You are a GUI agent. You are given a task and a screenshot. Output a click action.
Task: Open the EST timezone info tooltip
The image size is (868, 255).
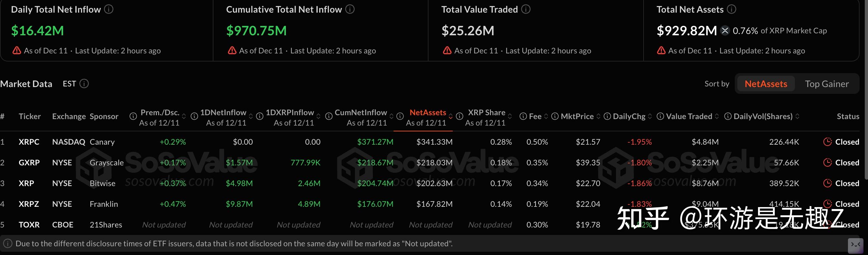[84, 83]
